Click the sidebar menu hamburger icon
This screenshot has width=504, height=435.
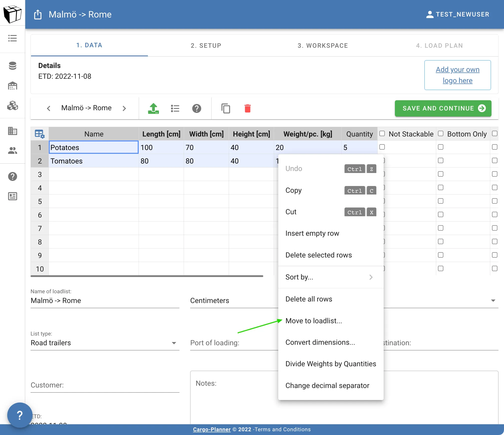point(12,38)
